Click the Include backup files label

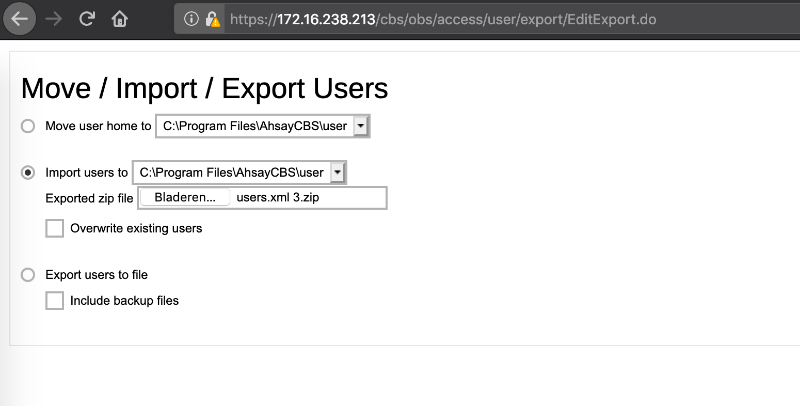click(124, 301)
